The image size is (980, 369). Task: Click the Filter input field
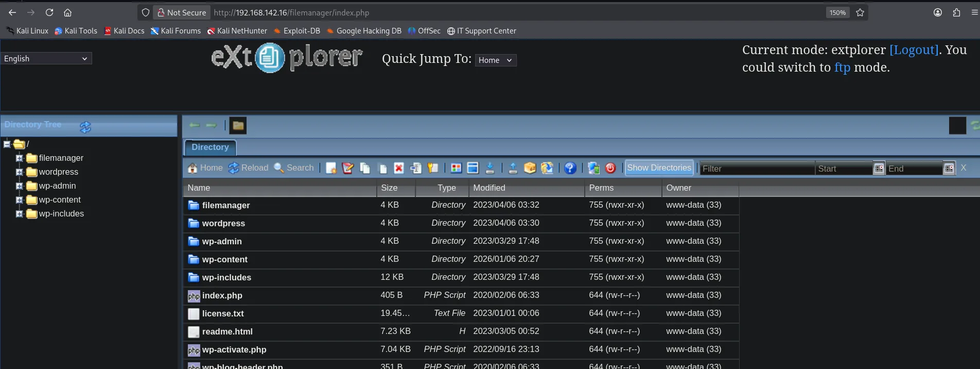coord(757,169)
